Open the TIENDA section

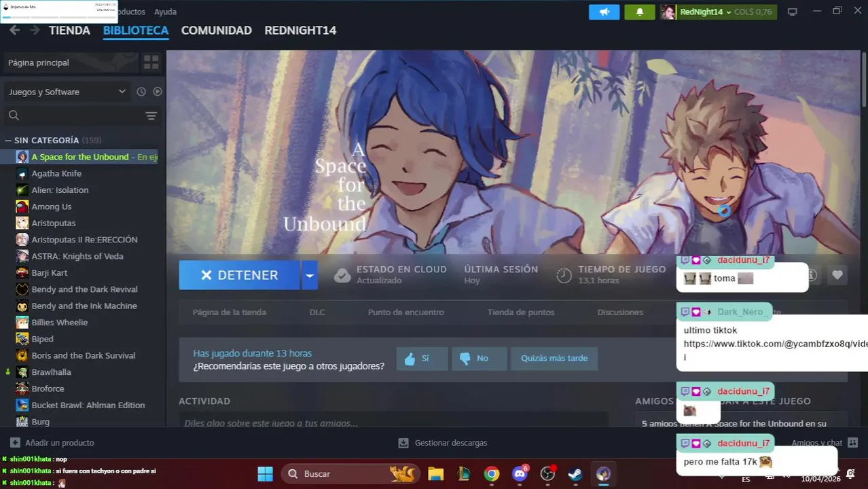click(x=69, y=31)
